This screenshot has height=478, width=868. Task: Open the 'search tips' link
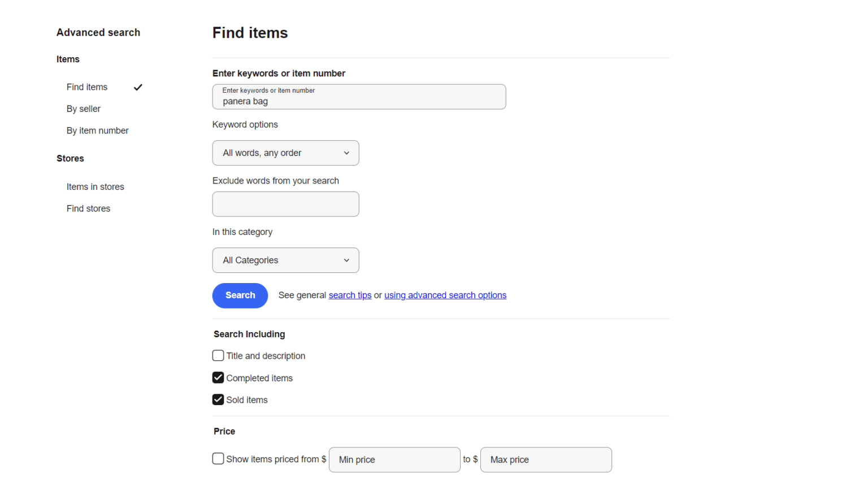pos(350,295)
